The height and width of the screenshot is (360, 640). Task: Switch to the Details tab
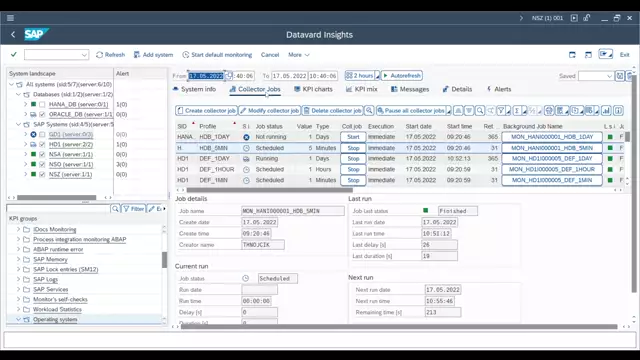click(x=457, y=89)
